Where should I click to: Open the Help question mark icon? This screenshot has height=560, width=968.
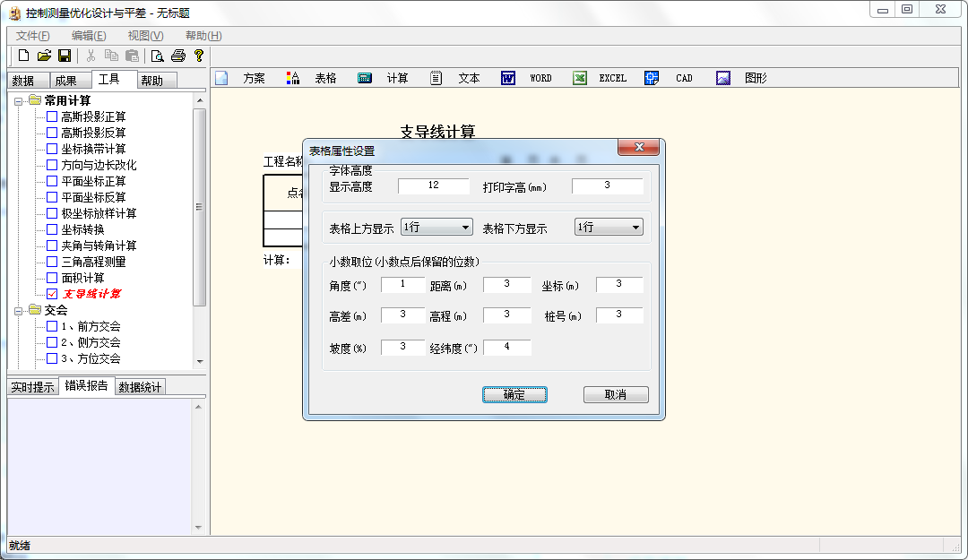point(199,56)
